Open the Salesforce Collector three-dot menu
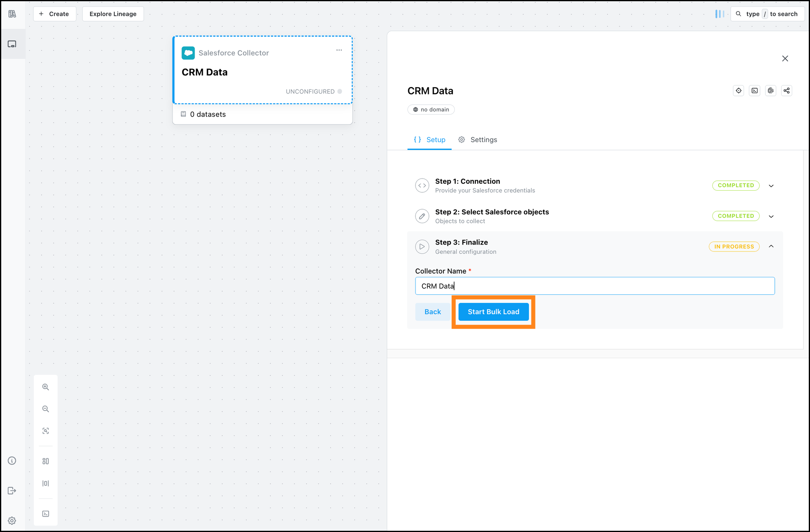The height and width of the screenshot is (532, 810). coord(339,50)
